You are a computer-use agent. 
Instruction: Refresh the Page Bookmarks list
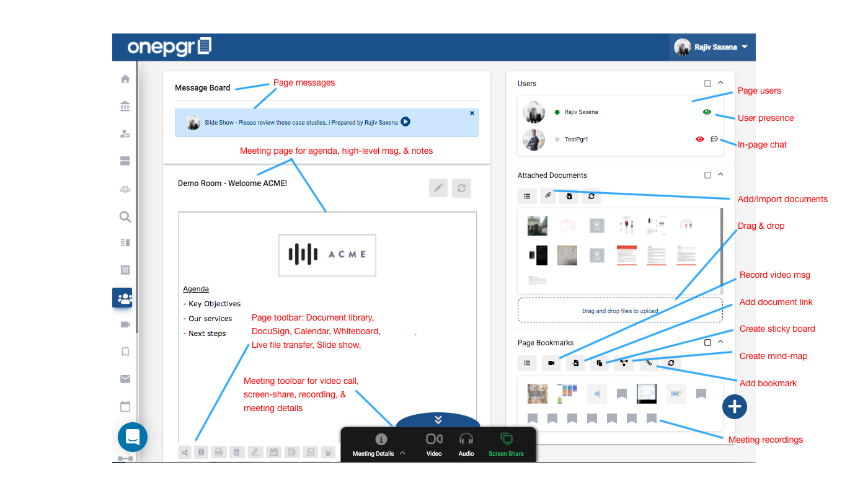point(671,363)
